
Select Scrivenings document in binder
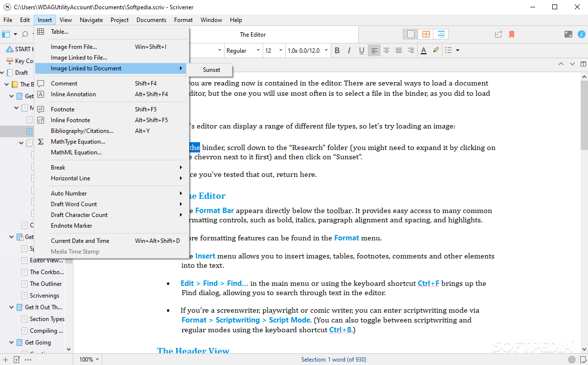(x=45, y=296)
